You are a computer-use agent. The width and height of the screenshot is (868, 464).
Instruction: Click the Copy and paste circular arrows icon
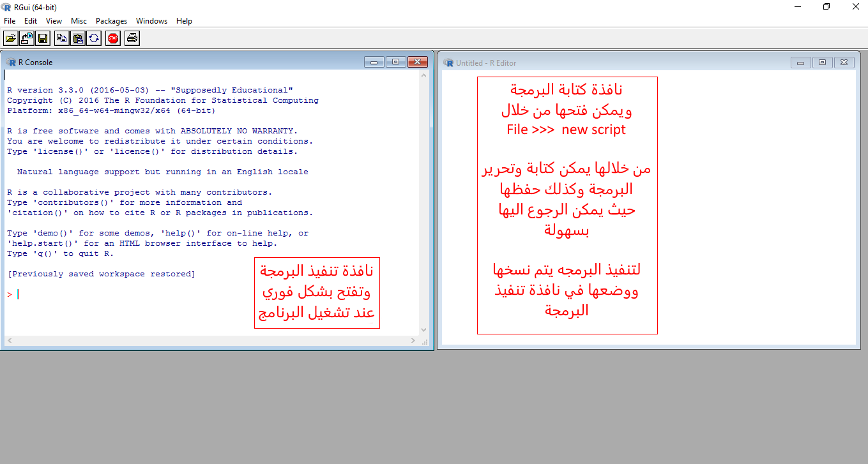coord(94,38)
